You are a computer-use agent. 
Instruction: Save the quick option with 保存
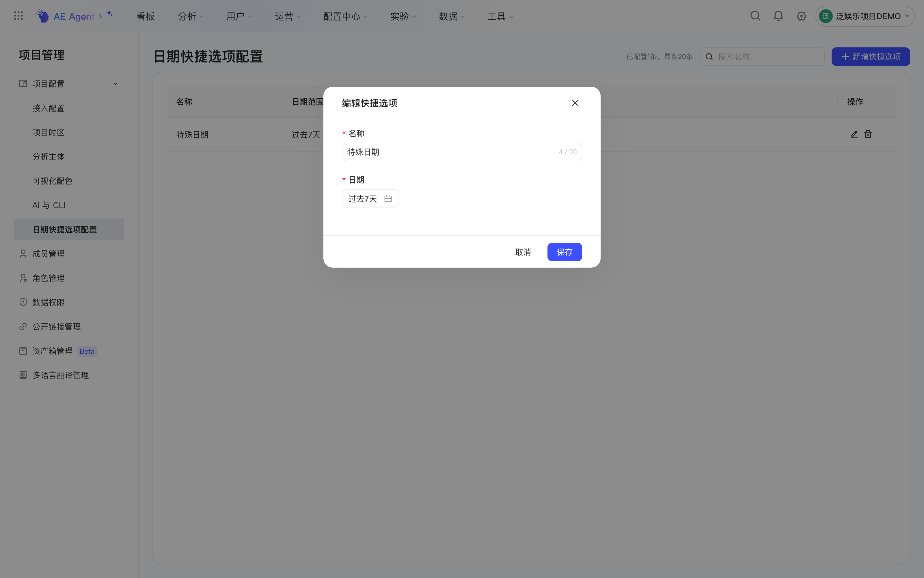click(x=564, y=252)
